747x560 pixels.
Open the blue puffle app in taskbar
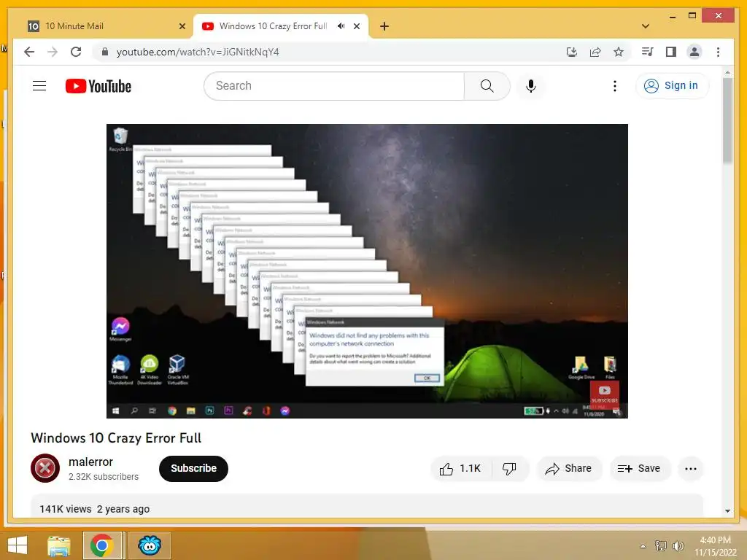tap(150, 545)
